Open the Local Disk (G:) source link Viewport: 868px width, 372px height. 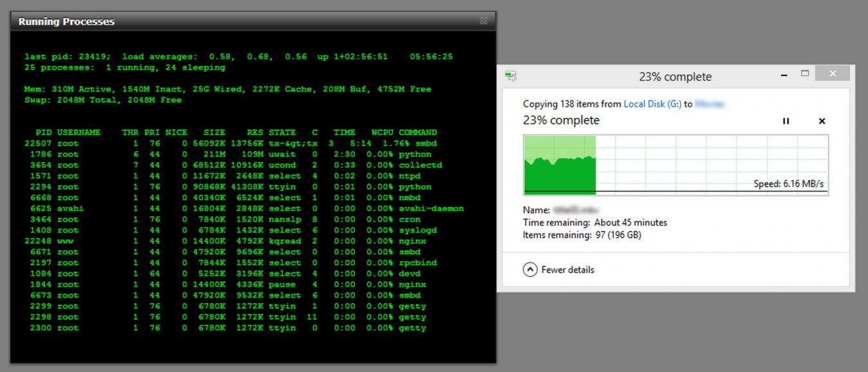point(652,104)
